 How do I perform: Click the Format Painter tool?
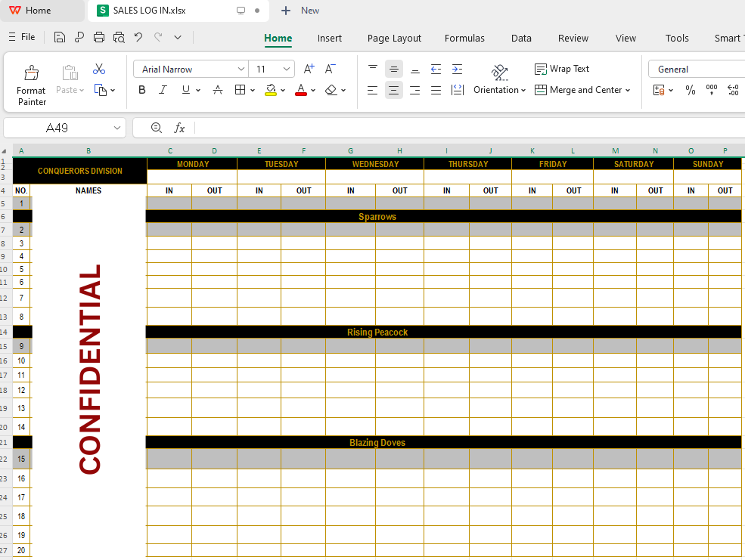31,83
